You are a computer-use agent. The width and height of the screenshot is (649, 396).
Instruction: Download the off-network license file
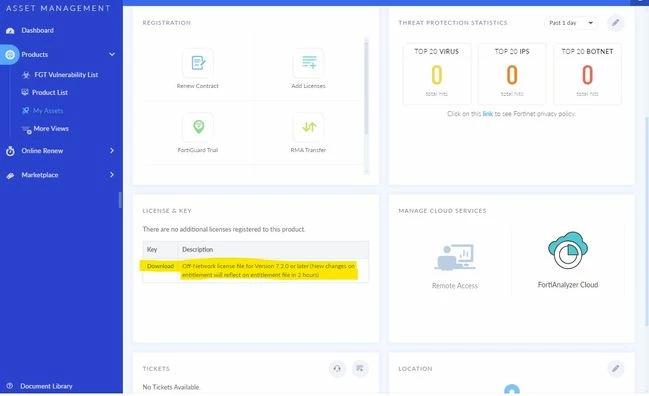tap(160, 266)
